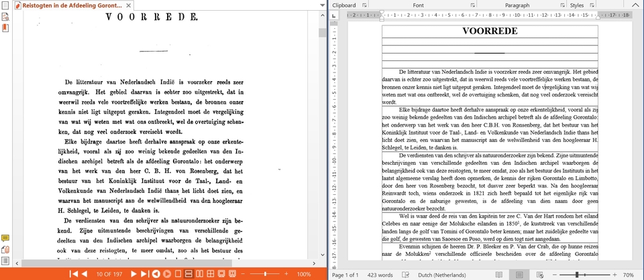Click the PDF horizontal scrollbar right arrow
644x280 pixels.
314,263
